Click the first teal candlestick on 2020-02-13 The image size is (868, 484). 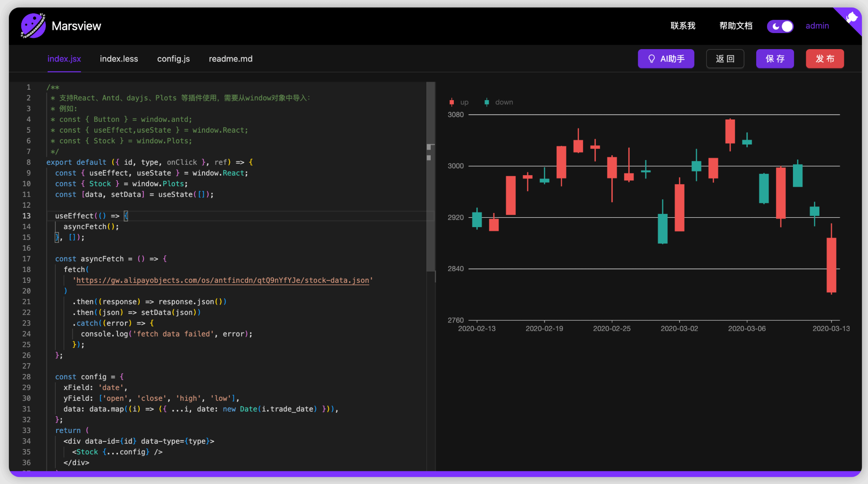[x=477, y=220]
